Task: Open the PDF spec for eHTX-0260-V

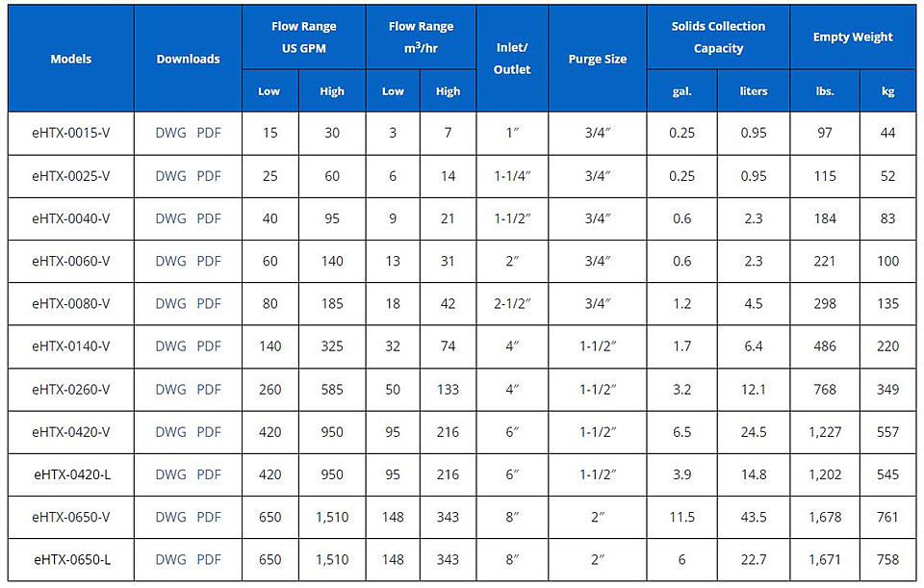Action: point(209,390)
